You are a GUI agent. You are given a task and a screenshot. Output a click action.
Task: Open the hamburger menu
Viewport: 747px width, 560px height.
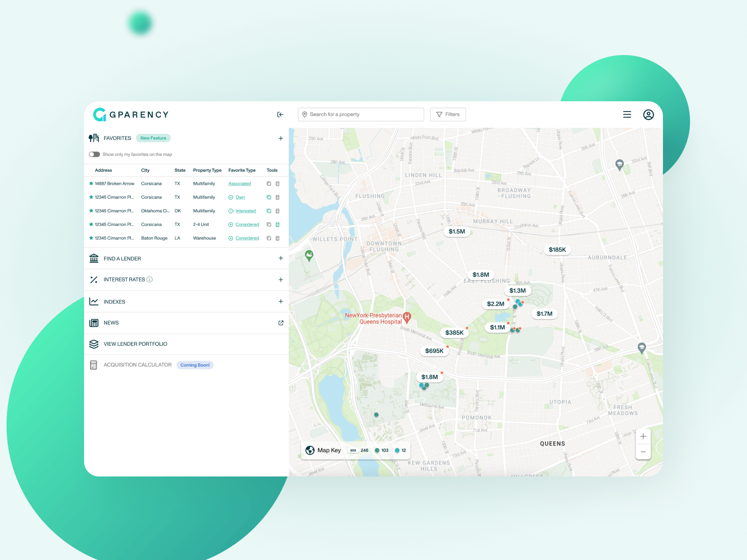coord(627,115)
